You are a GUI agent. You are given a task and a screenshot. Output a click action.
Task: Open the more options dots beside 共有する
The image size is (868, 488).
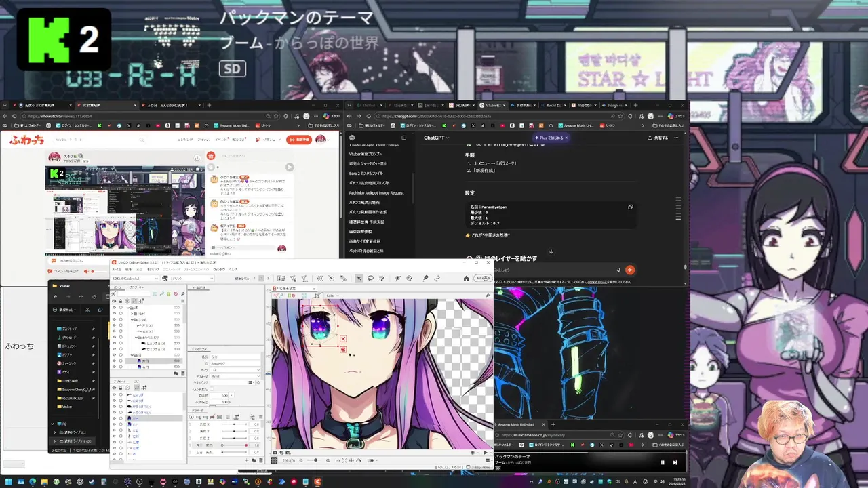coord(676,138)
